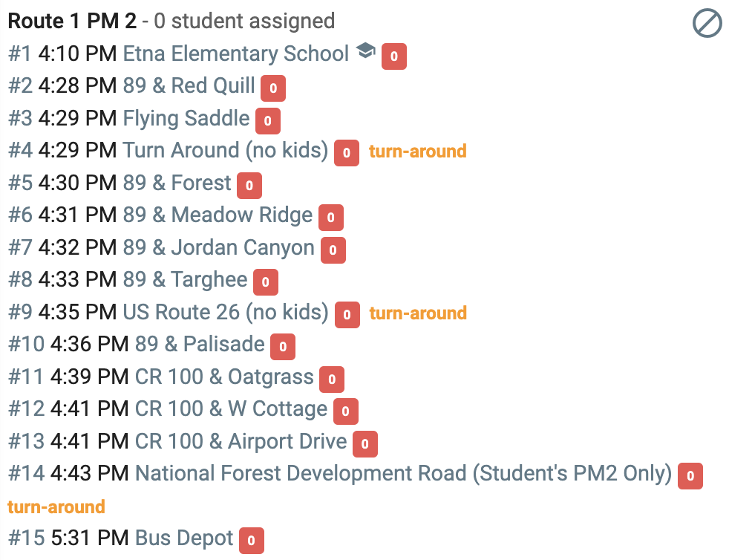Select the CR 100 & Oatgrass stop

pos(224,377)
